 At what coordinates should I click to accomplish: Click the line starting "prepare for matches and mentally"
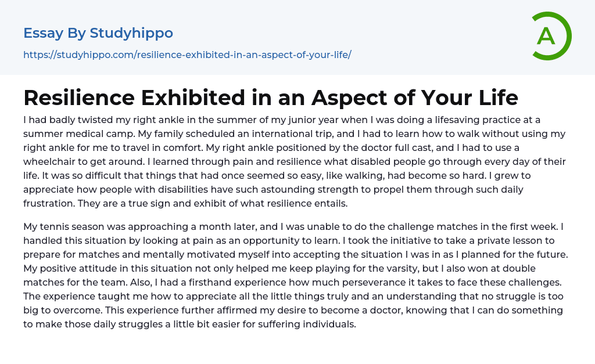296,254
